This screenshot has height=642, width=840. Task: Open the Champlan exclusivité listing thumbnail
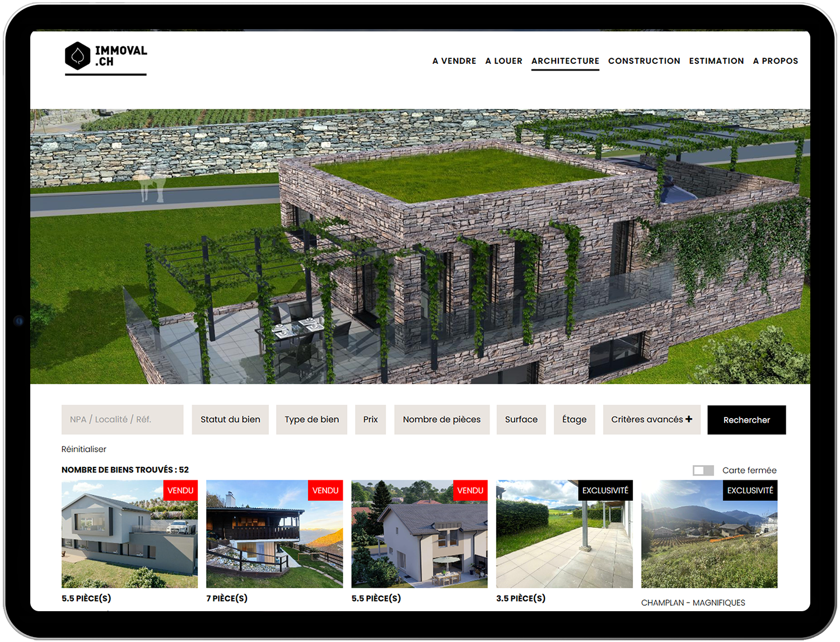coord(709,534)
